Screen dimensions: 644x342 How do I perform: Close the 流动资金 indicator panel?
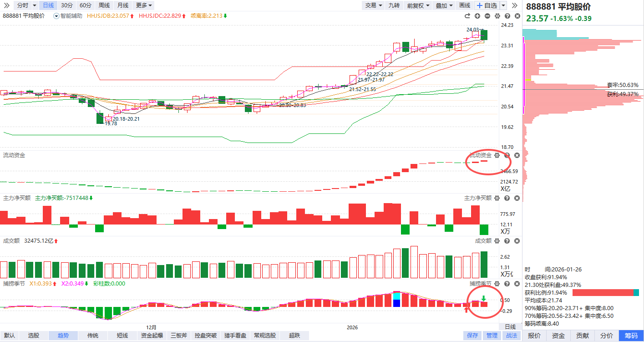coord(517,155)
